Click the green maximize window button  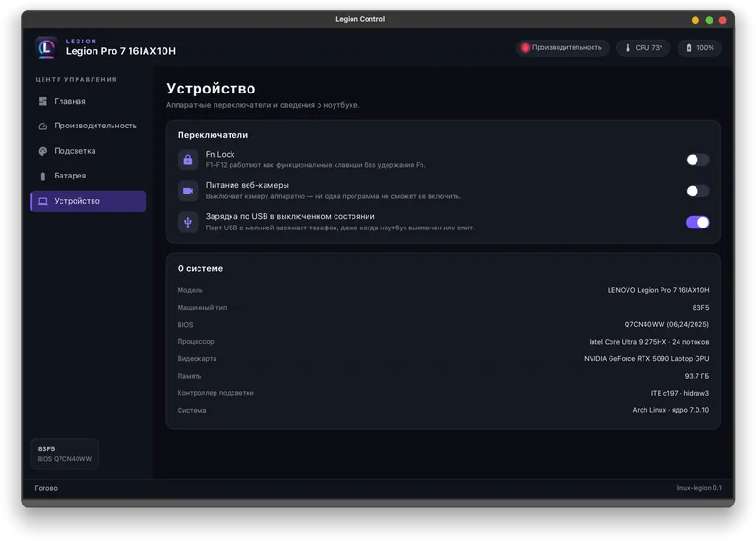709,20
